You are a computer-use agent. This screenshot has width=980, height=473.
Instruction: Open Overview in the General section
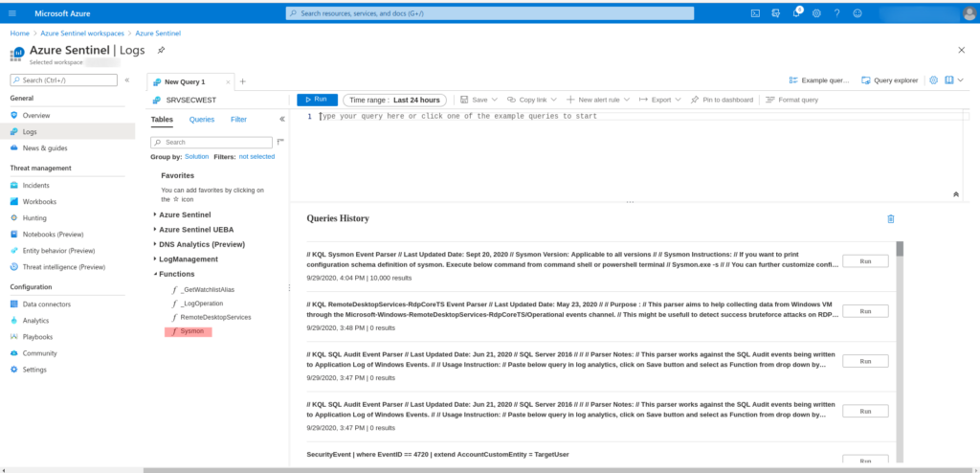click(x=36, y=116)
